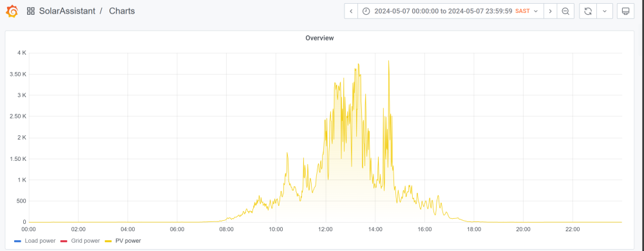644x251 pixels.
Task: Click the 08:00 x-axis label
Action: click(x=226, y=229)
